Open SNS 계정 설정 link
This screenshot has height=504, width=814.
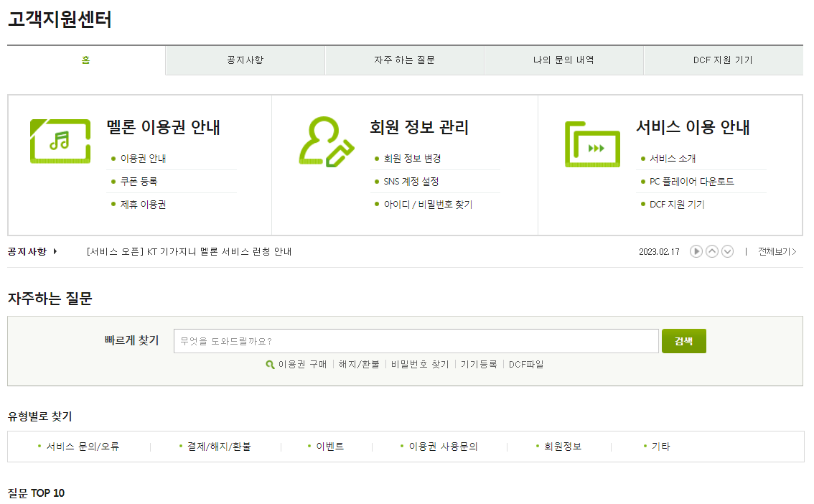click(412, 182)
